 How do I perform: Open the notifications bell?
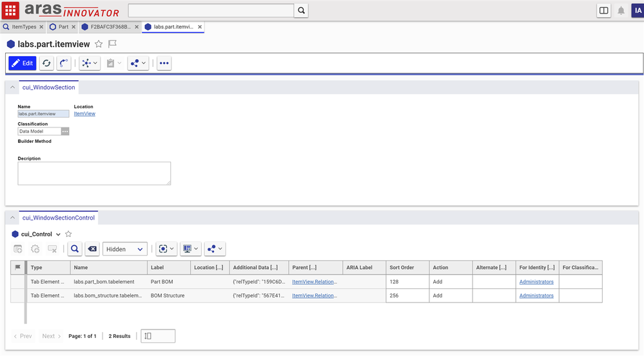pos(621,10)
